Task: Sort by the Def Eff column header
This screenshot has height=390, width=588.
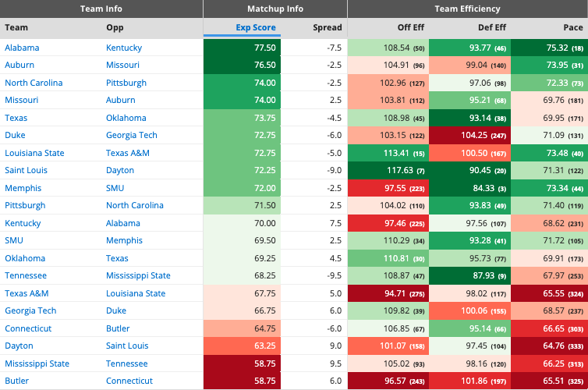Action: [491, 27]
